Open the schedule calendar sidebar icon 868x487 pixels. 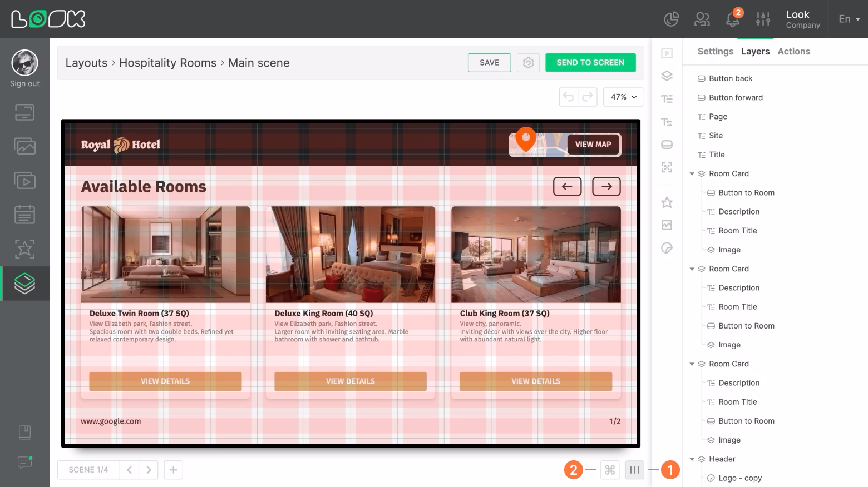tap(24, 215)
